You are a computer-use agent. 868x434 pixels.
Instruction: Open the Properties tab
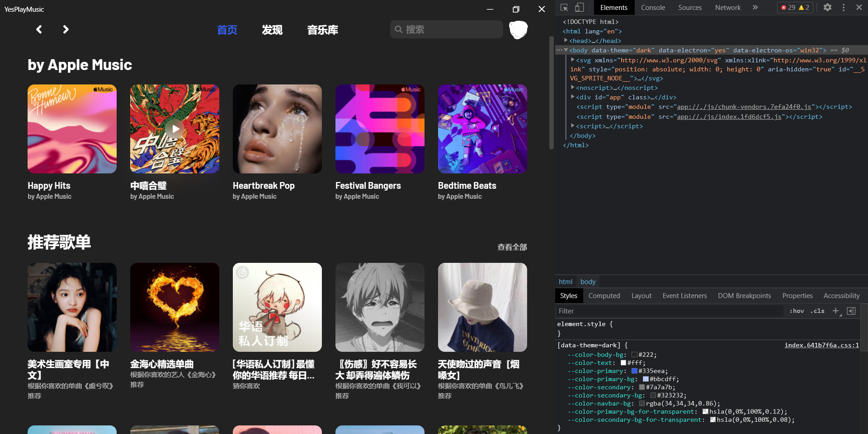click(x=797, y=296)
